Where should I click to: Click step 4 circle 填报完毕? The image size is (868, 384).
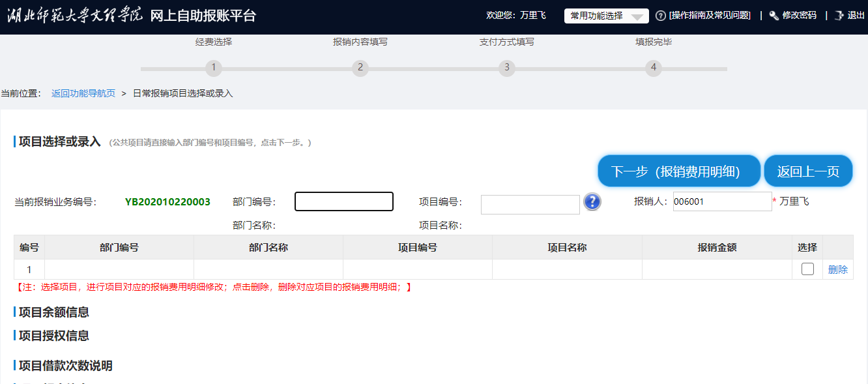click(654, 68)
